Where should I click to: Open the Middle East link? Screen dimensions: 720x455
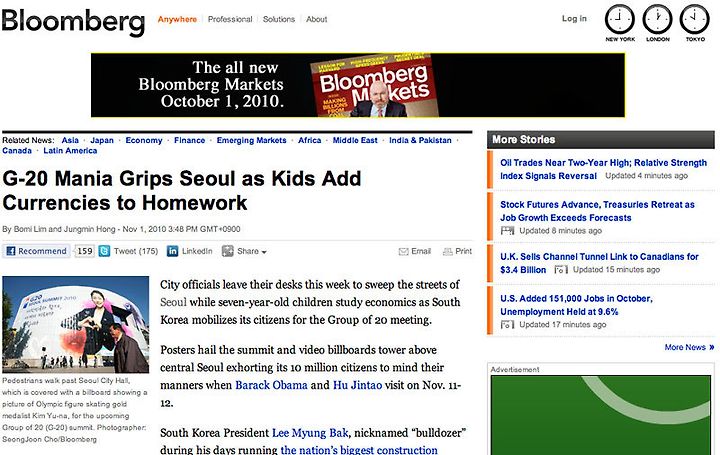(x=355, y=140)
